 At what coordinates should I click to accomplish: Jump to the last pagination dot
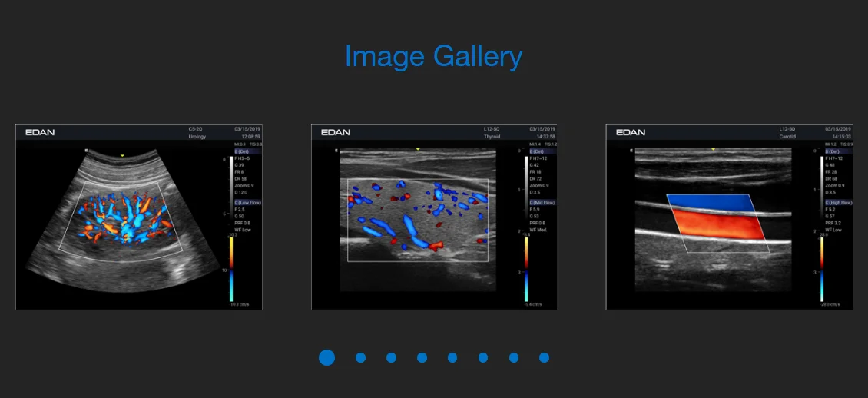click(x=544, y=357)
